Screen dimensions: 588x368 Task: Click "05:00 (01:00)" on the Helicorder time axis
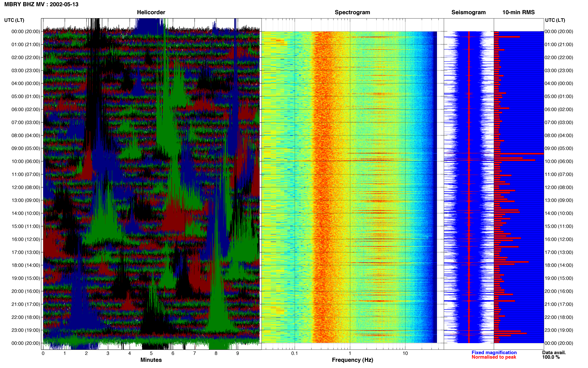[26, 97]
